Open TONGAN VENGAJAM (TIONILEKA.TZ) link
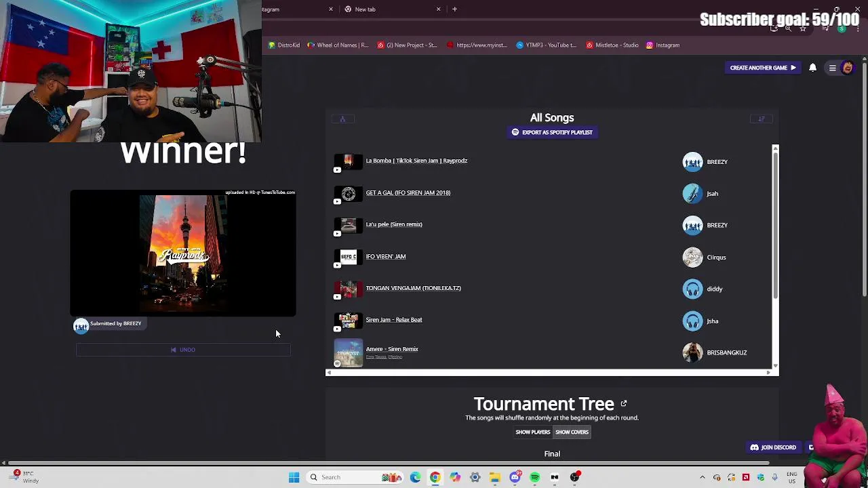Viewport: 868px width, 488px height. point(413,288)
